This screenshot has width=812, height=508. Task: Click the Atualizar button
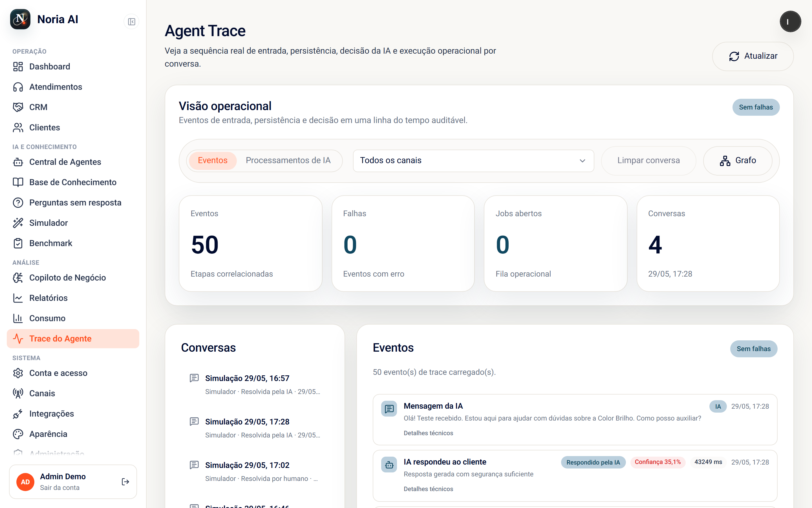click(x=753, y=56)
